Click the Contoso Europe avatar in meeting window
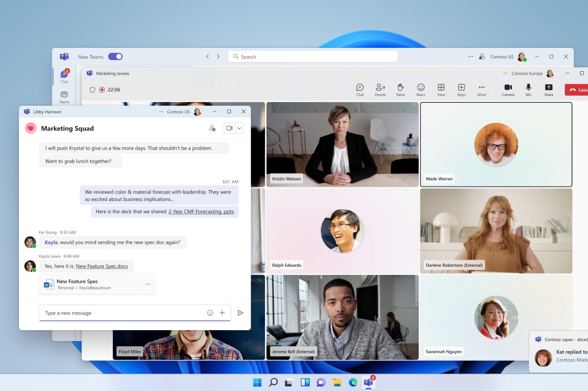 550,73
